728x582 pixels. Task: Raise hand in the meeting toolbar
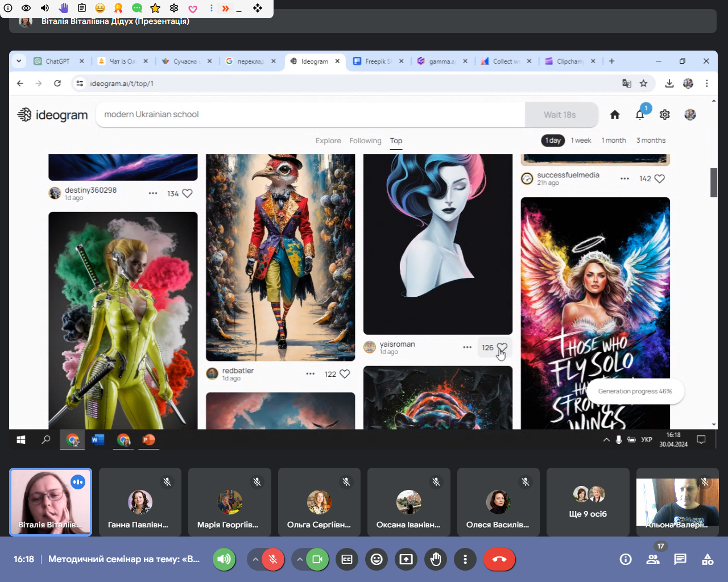tap(436, 559)
